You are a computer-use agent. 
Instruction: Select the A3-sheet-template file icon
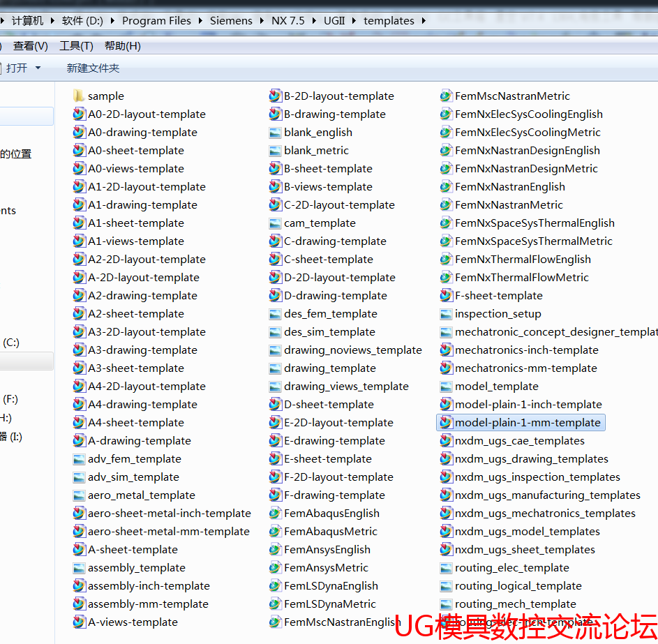pyautogui.click(x=78, y=368)
